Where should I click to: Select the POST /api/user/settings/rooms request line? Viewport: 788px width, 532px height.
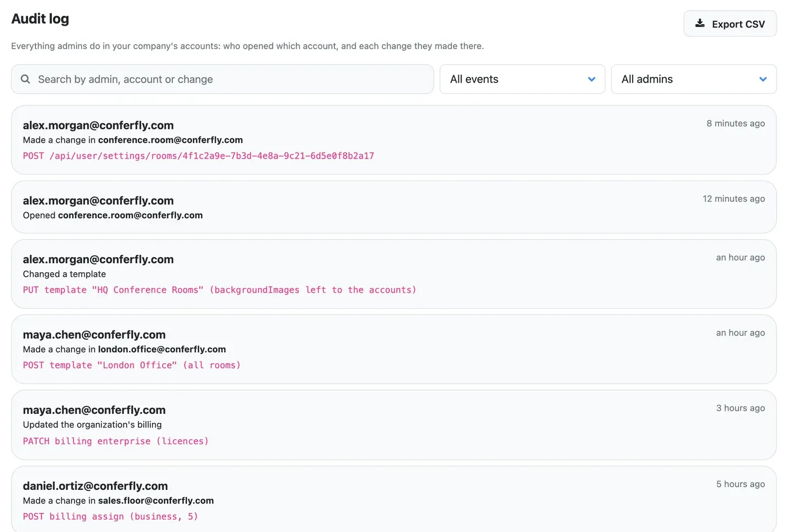coord(199,156)
